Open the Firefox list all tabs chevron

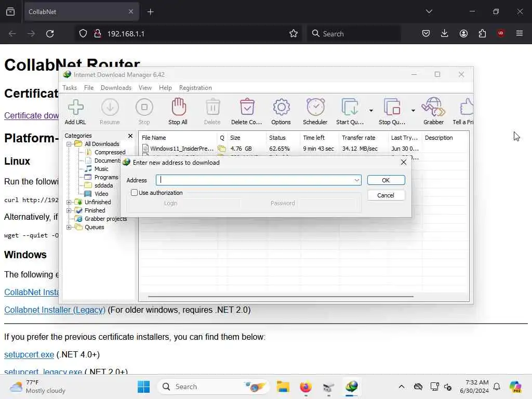(x=429, y=11)
